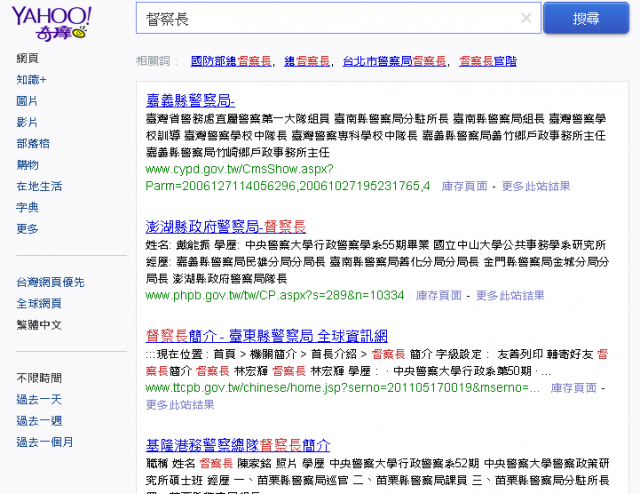Image resolution: width=640 pixels, height=494 pixels.
Task: Open the 知識+ search category
Action: coord(31,80)
